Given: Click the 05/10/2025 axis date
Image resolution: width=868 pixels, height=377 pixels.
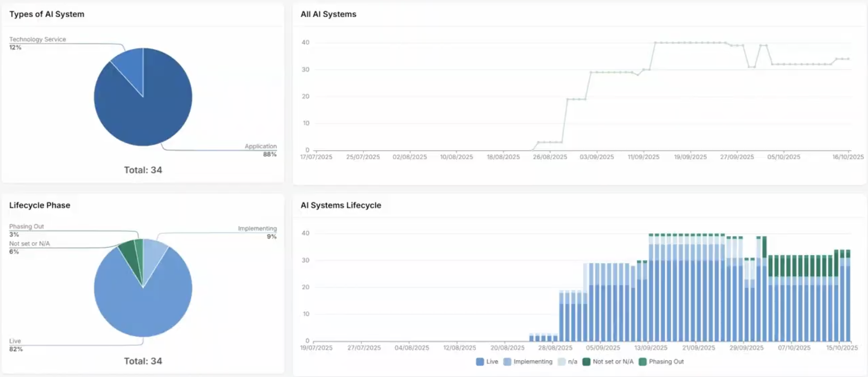Looking at the screenshot, I should pyautogui.click(x=784, y=157).
